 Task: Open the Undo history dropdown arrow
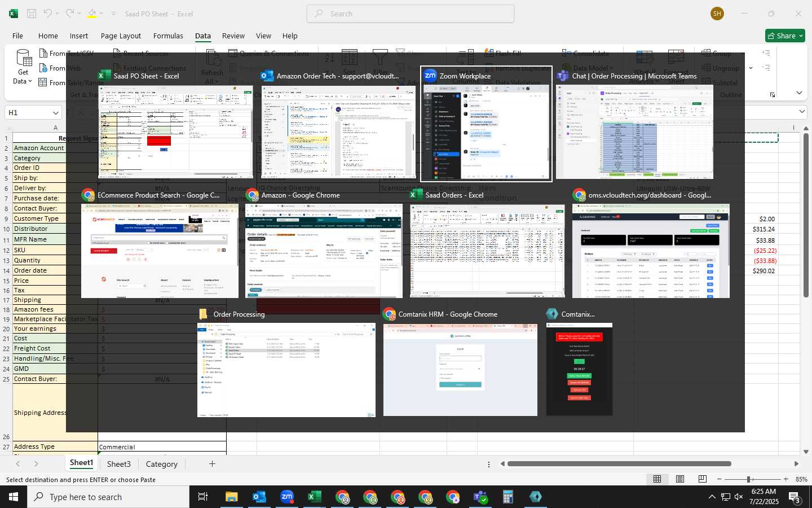[x=57, y=14]
